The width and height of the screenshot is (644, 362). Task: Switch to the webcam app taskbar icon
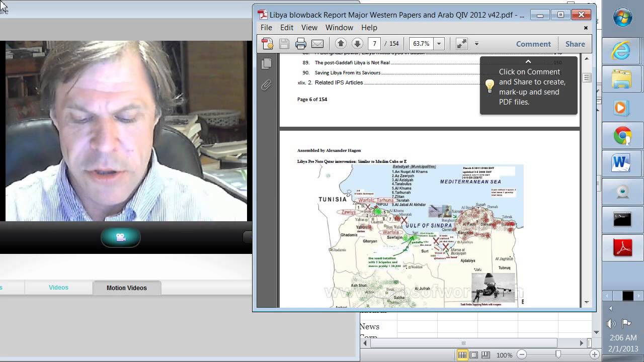(622, 192)
